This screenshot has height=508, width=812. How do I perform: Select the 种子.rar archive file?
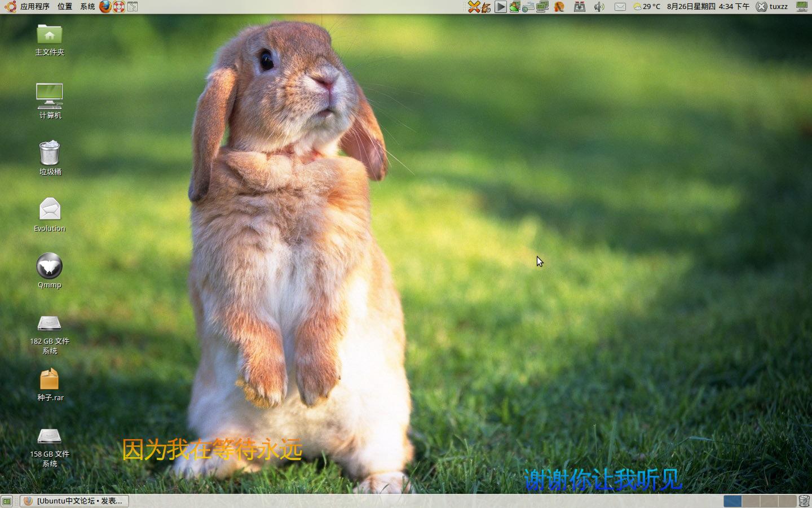point(50,385)
